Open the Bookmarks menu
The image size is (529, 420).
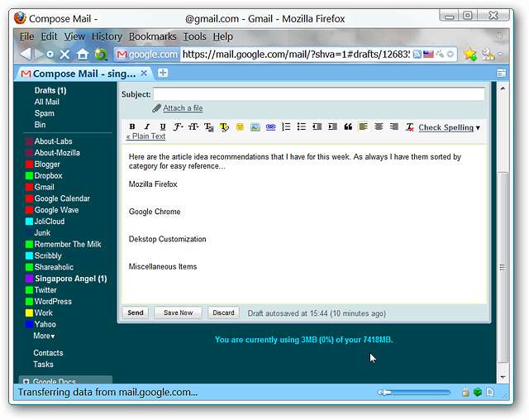coord(153,36)
